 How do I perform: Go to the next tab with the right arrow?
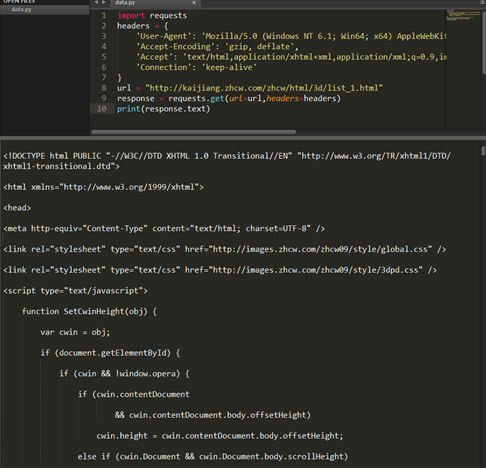pos(104,2)
